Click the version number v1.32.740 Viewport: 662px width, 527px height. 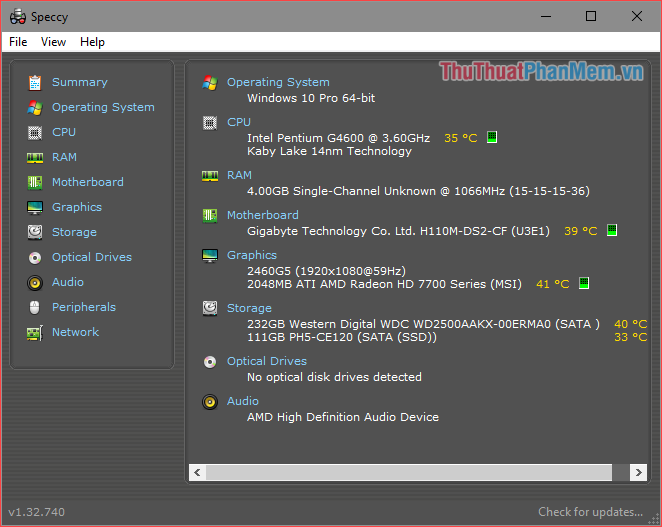36,512
